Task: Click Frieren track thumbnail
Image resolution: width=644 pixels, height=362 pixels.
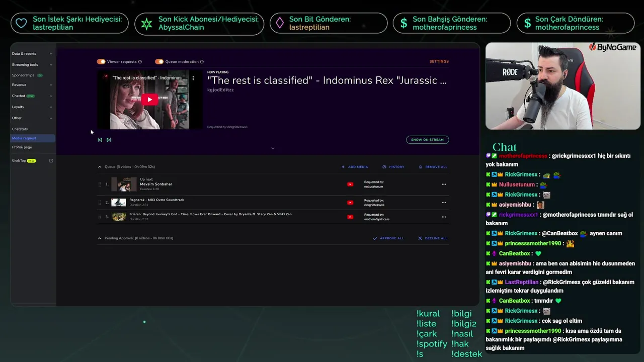Action: 119,217
